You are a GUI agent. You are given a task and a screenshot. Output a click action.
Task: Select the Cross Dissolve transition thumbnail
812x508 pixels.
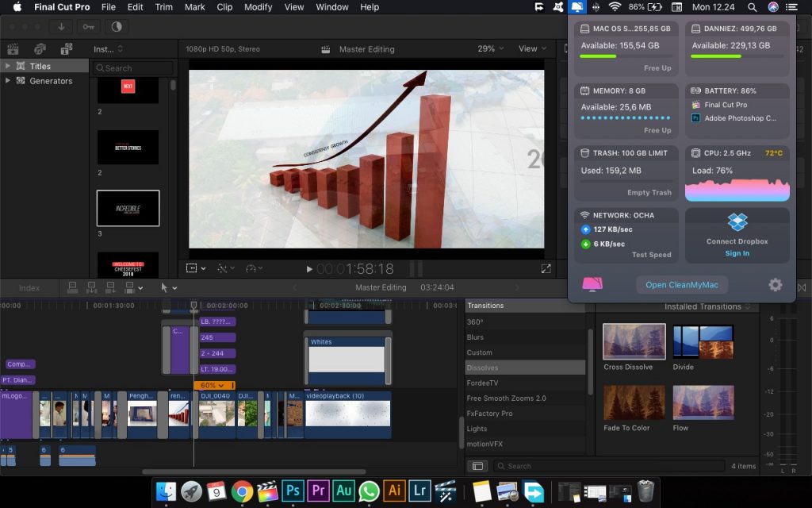634,341
